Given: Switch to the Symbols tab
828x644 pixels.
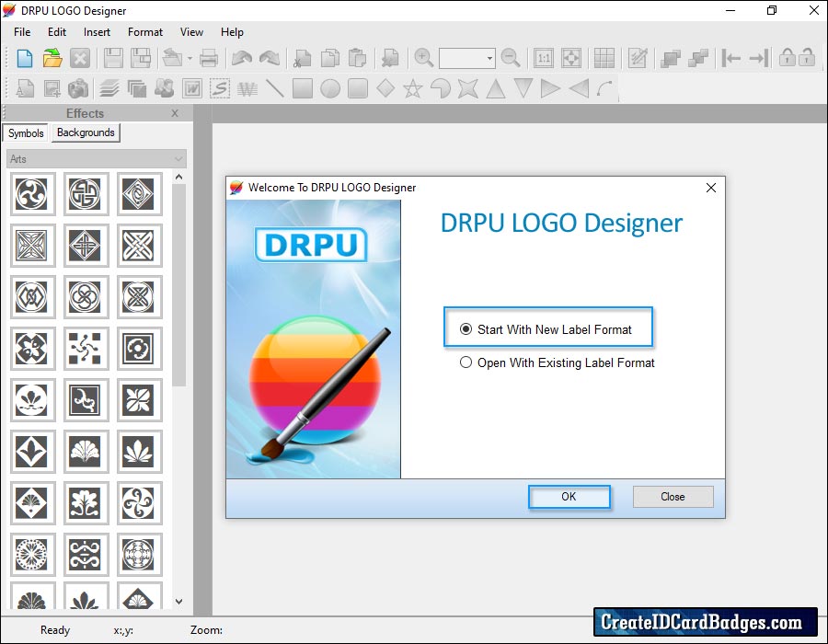Looking at the screenshot, I should (x=26, y=133).
